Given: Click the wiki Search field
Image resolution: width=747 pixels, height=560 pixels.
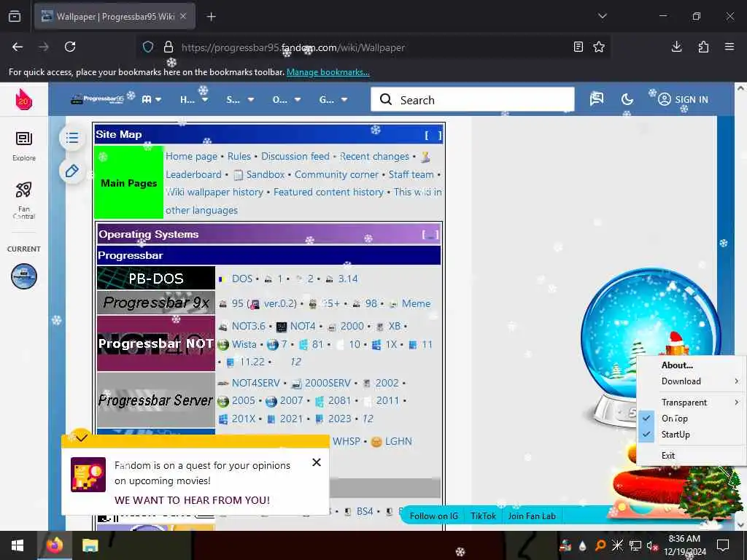Looking at the screenshot, I should pyautogui.click(x=473, y=99).
